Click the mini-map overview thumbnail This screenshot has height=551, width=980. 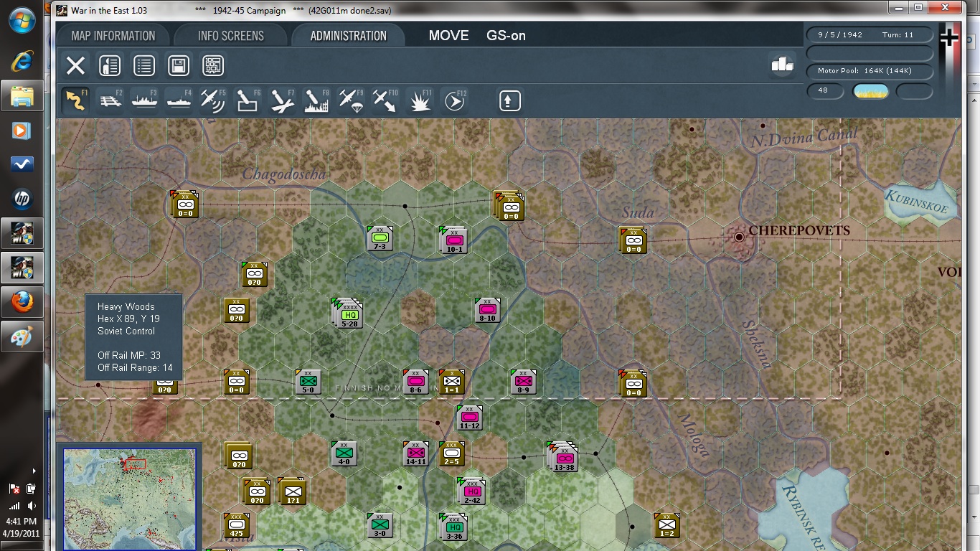[x=129, y=499]
